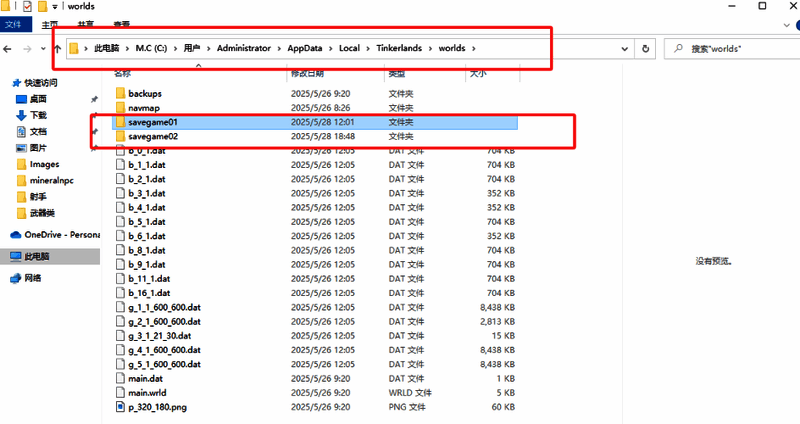The width and height of the screenshot is (800, 424).
Task: Refresh the worlds folder view
Action: pyautogui.click(x=647, y=48)
